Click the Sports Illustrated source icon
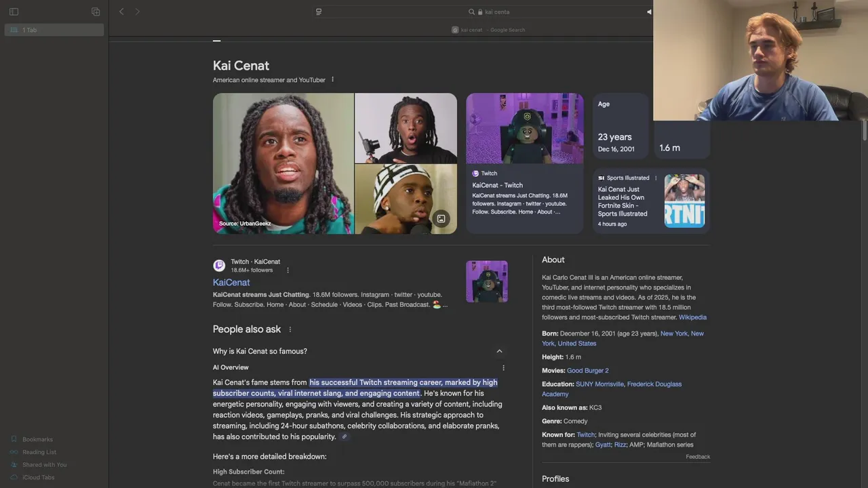This screenshot has width=868, height=488. pyautogui.click(x=601, y=178)
